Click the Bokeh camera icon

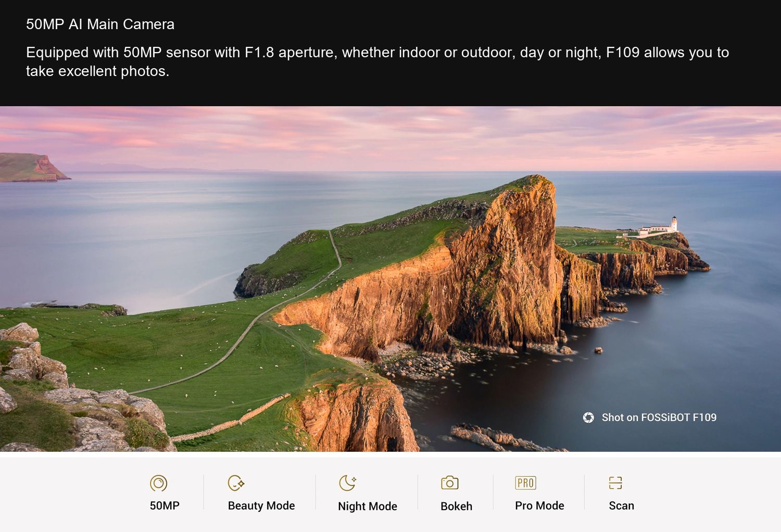(x=450, y=483)
